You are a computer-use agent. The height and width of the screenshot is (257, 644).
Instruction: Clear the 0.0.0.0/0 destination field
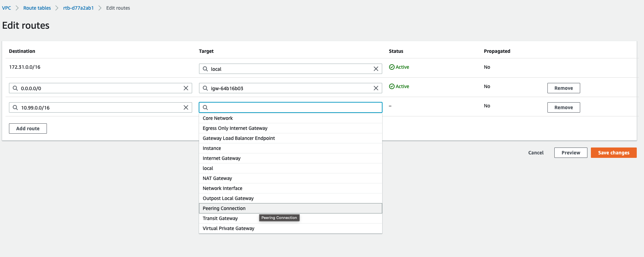[x=186, y=88]
